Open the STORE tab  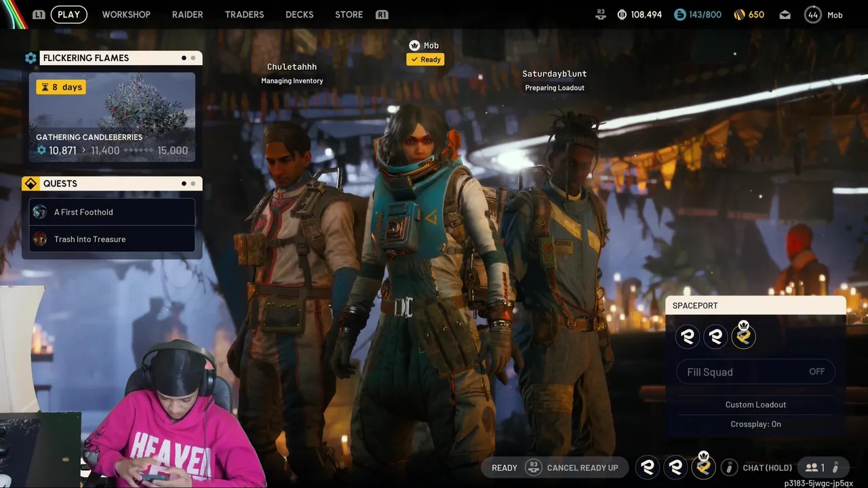point(349,14)
